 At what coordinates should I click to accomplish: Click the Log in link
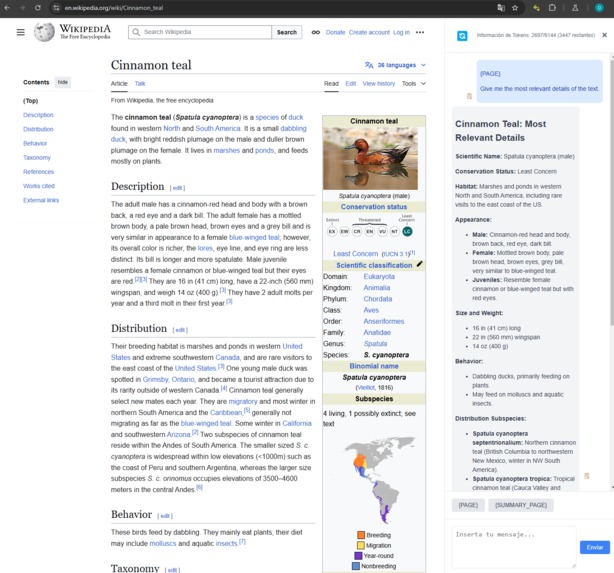coord(401,33)
